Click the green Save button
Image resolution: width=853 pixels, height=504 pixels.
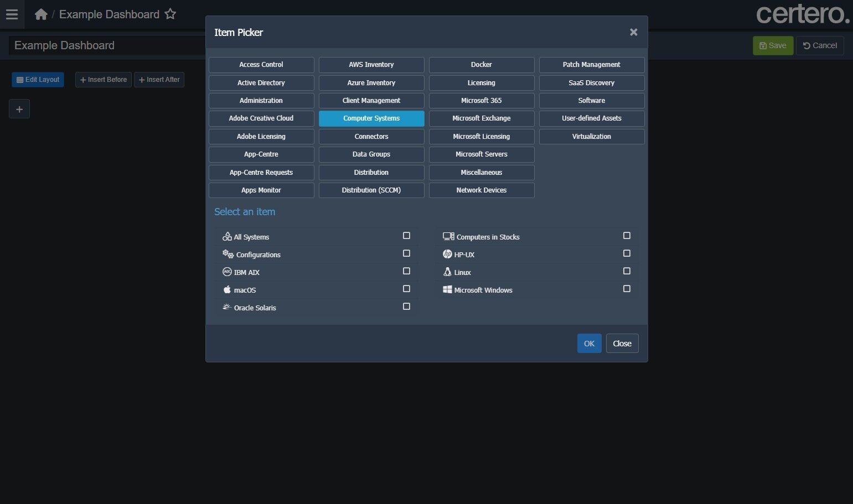[x=773, y=45]
